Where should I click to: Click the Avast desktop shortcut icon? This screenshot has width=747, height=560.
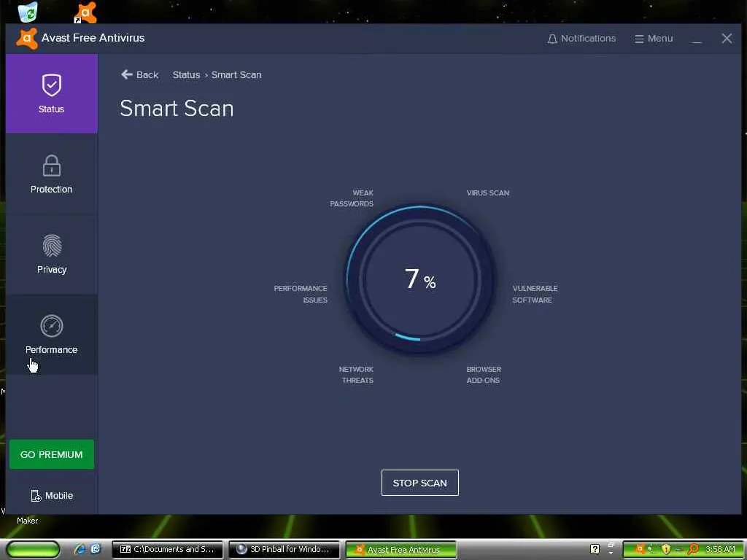click(86, 12)
